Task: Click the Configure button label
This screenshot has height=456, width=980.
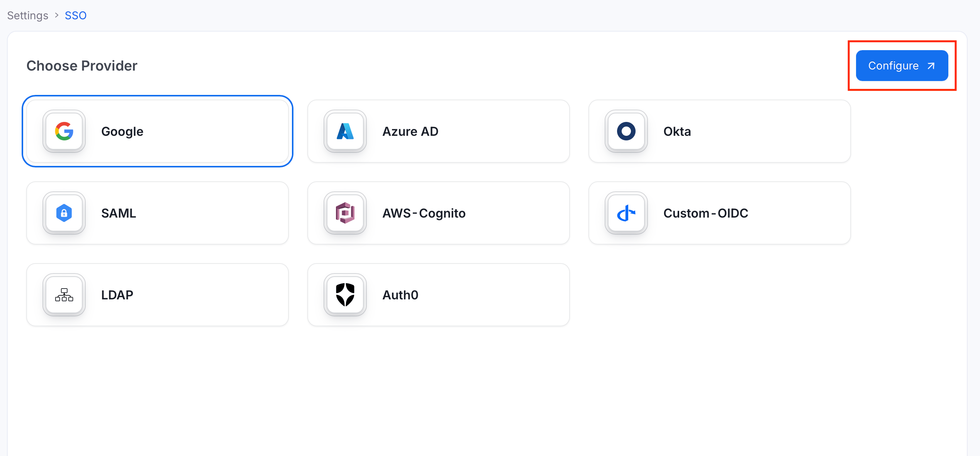Action: (893, 66)
